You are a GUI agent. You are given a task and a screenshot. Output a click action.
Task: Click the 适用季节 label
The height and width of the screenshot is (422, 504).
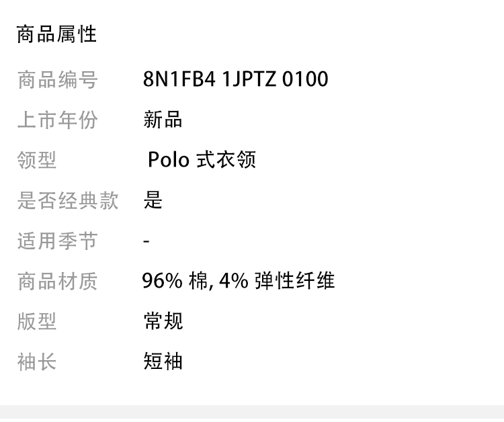pyautogui.click(x=57, y=241)
